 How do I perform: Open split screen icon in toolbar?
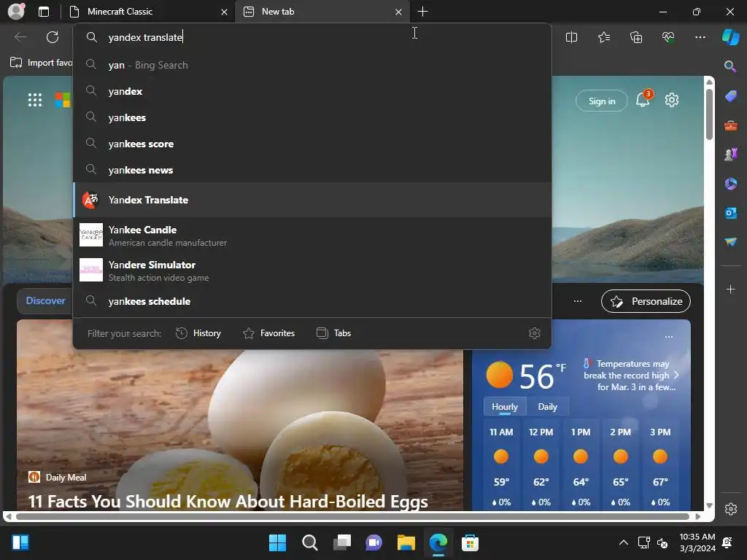coord(571,37)
